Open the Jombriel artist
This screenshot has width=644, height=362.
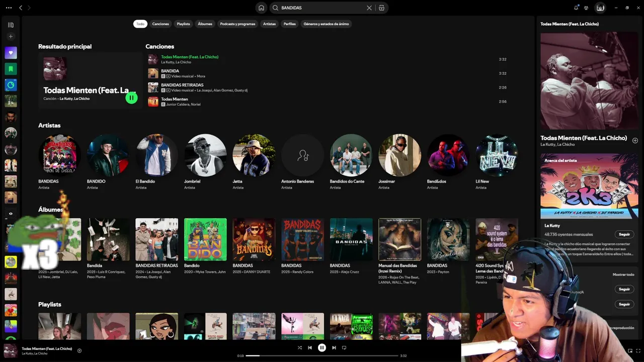(x=205, y=155)
